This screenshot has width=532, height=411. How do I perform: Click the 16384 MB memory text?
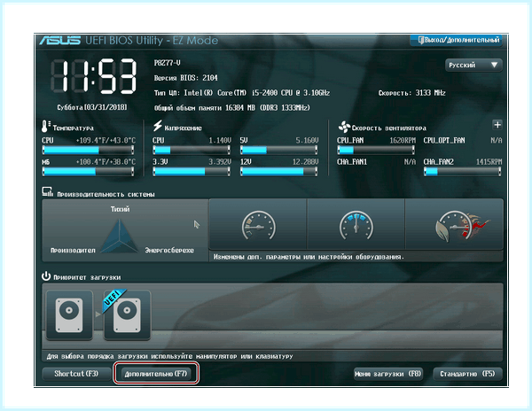click(x=232, y=108)
